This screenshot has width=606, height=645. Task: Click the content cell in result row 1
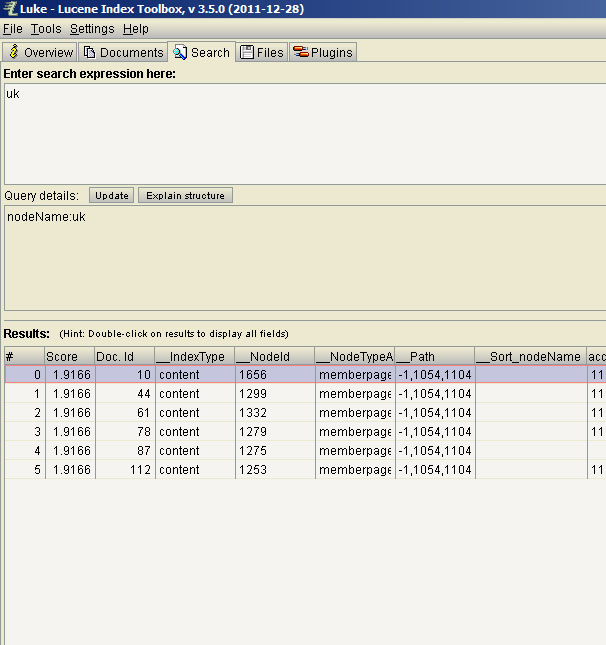click(x=195, y=393)
